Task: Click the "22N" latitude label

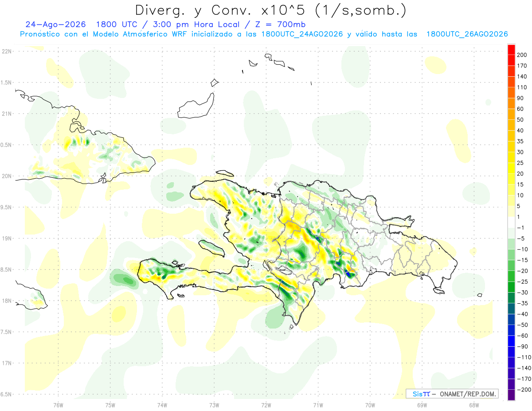Action: pos(7,51)
